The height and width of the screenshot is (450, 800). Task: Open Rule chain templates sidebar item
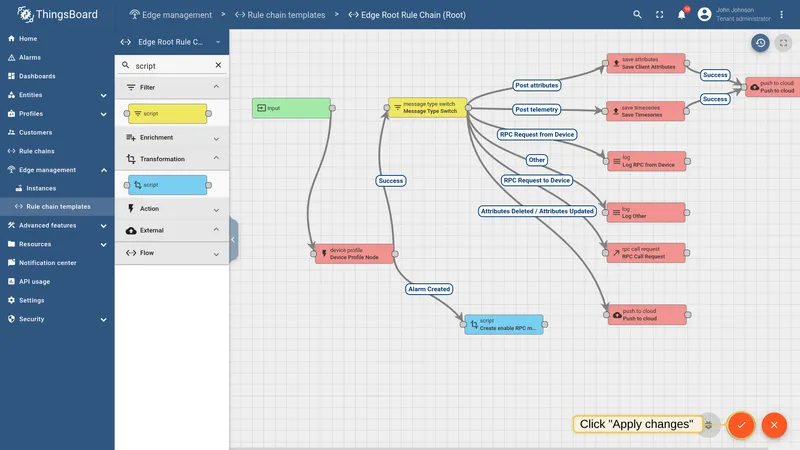[57, 207]
